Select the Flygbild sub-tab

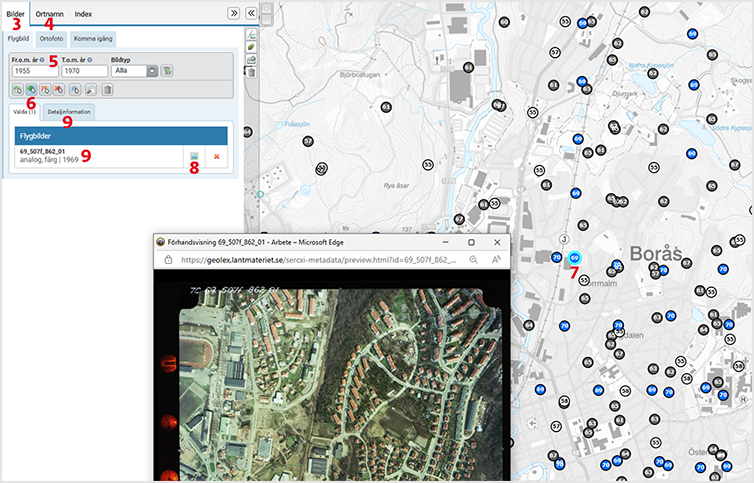[x=18, y=38]
